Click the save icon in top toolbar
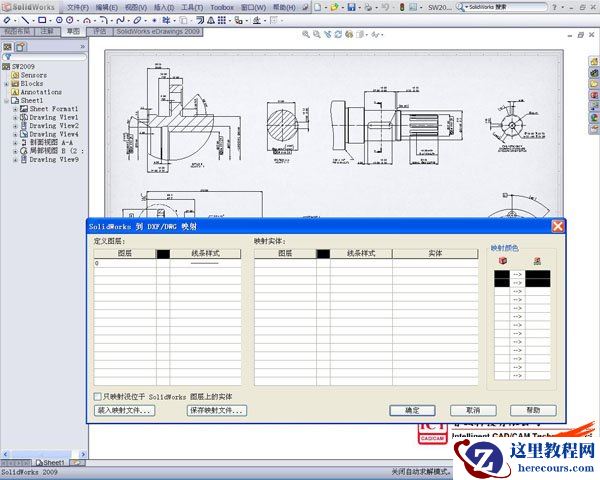Viewport: 600px width, 480px height. click(351, 7)
